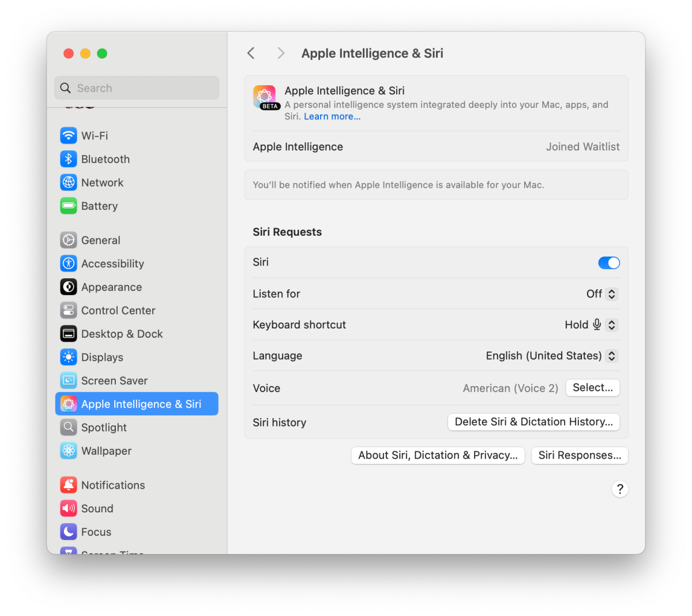Click the Network label in sidebar

[x=102, y=183]
